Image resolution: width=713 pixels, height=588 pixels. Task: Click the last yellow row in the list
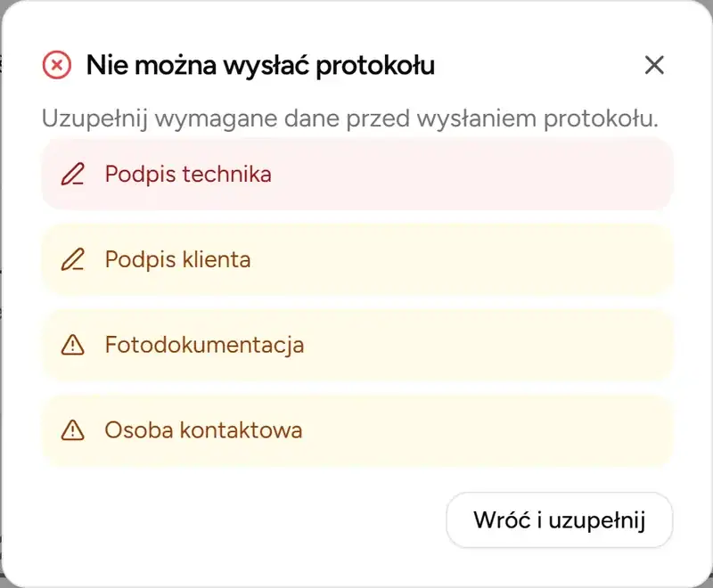[356, 431]
